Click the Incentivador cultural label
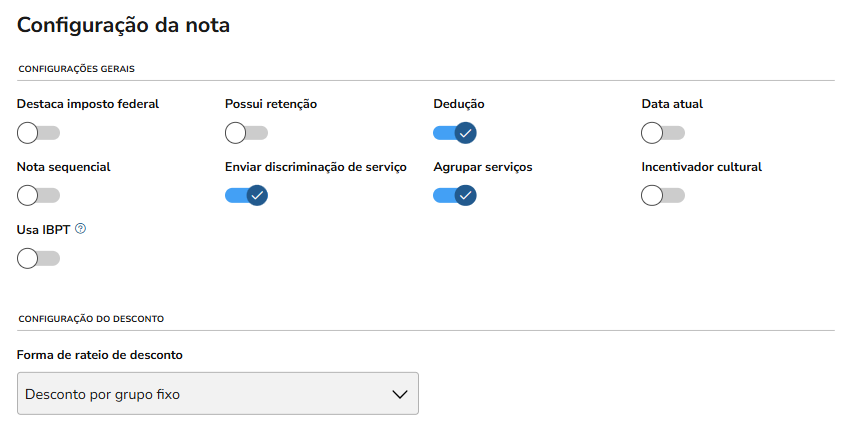This screenshot has width=844, height=433. [x=701, y=167]
